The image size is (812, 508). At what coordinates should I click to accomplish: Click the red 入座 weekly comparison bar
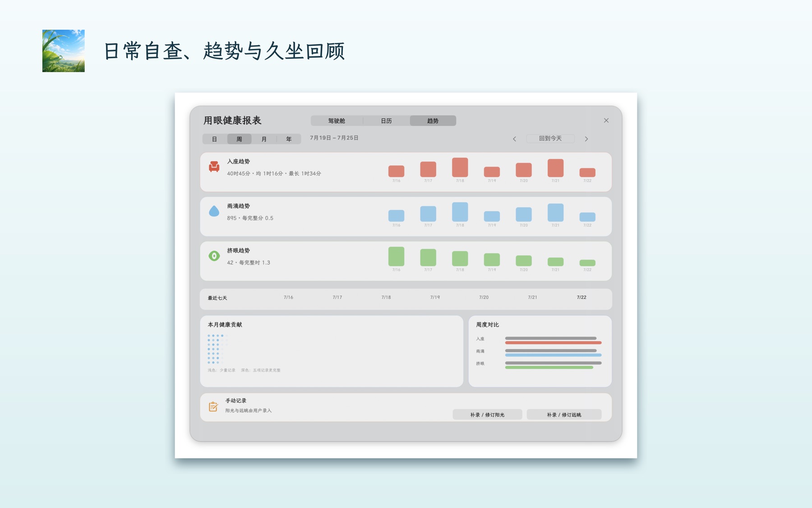click(x=553, y=343)
